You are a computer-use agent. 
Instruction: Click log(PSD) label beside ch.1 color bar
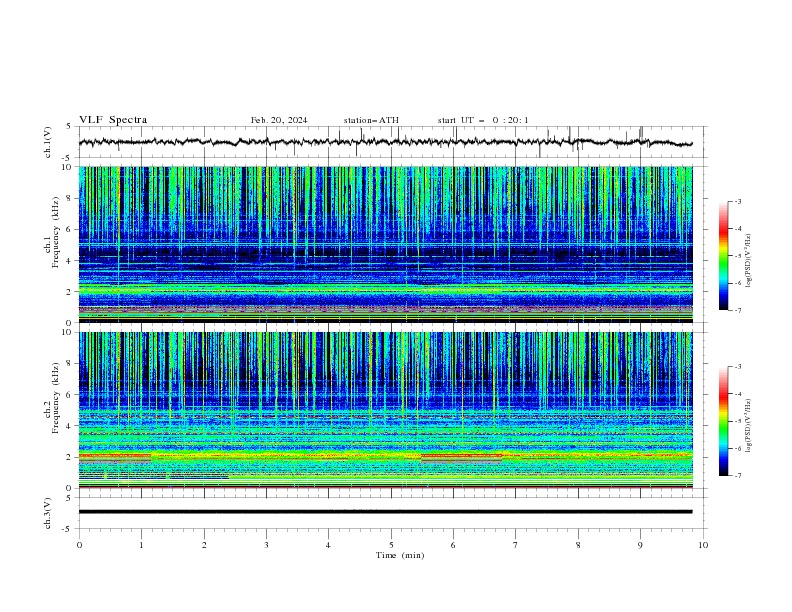(748, 261)
